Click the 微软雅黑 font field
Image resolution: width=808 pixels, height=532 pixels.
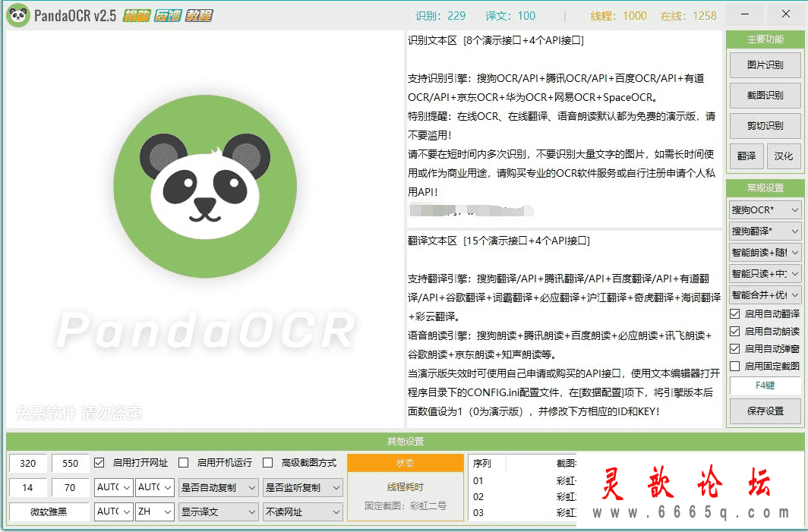pyautogui.click(x=49, y=512)
